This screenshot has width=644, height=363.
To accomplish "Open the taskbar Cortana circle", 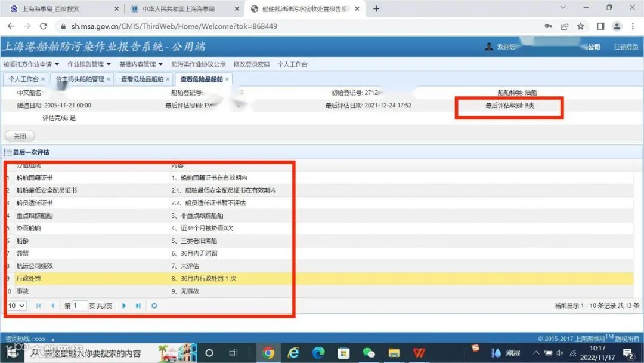I will [x=209, y=353].
